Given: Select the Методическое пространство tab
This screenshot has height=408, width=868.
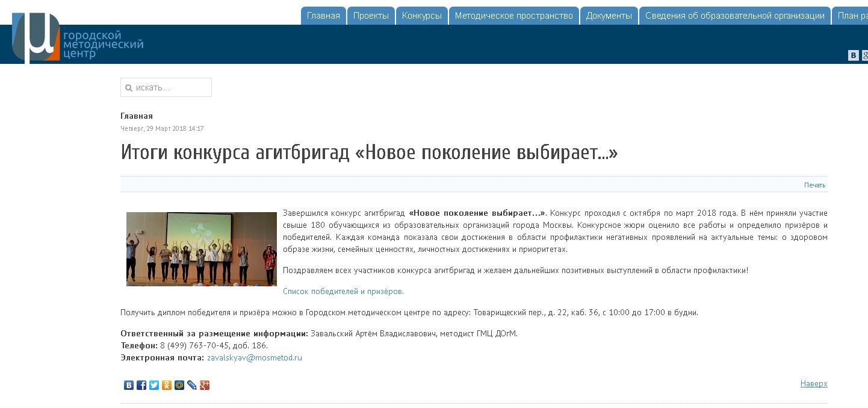Looking at the screenshot, I should (513, 16).
